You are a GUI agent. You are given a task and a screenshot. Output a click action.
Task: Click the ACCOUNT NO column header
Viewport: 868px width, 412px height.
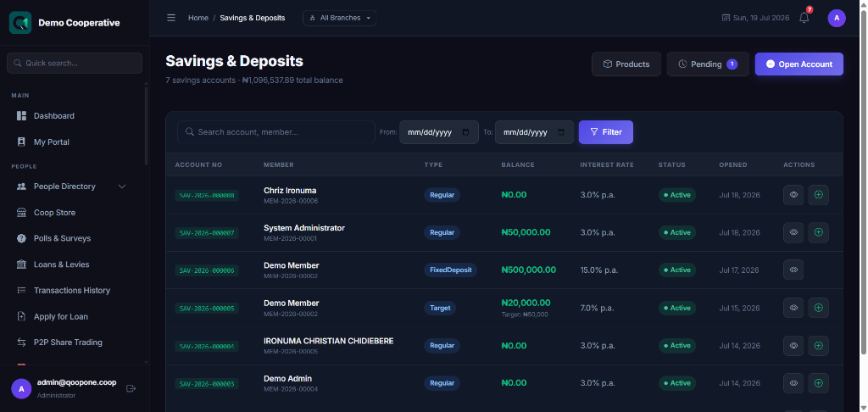coord(198,165)
